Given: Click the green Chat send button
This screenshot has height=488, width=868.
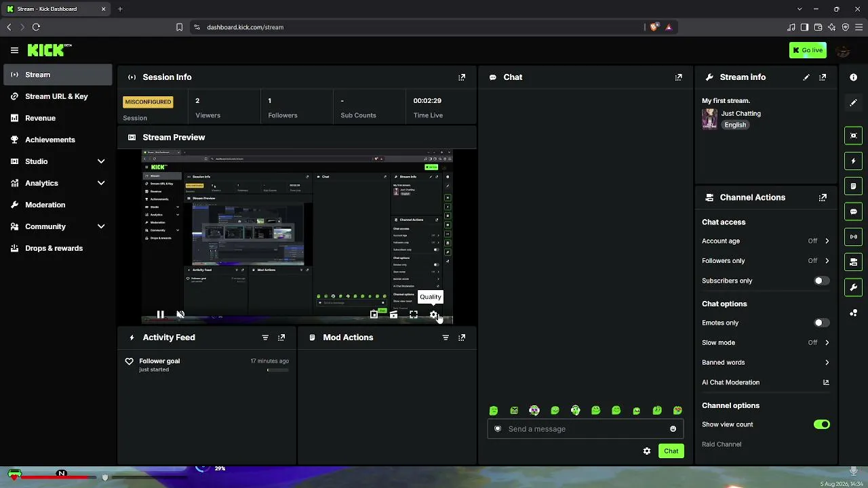Looking at the screenshot, I should [671, 451].
